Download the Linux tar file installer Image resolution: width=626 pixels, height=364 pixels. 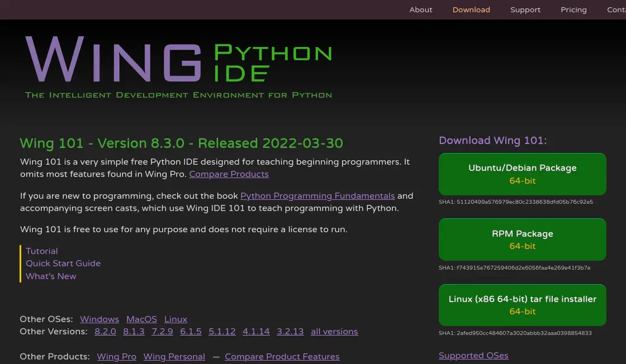522,305
